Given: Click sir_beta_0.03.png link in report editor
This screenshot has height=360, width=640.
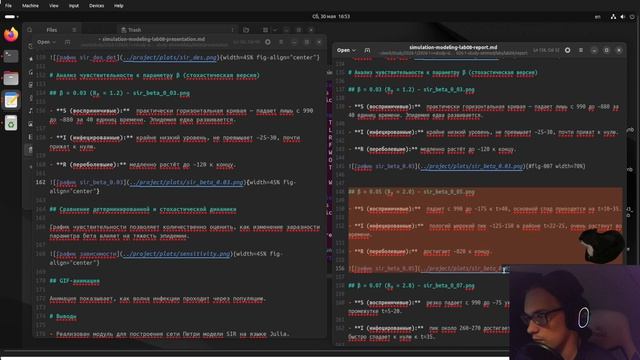Looking at the screenshot, I should 471,167.
